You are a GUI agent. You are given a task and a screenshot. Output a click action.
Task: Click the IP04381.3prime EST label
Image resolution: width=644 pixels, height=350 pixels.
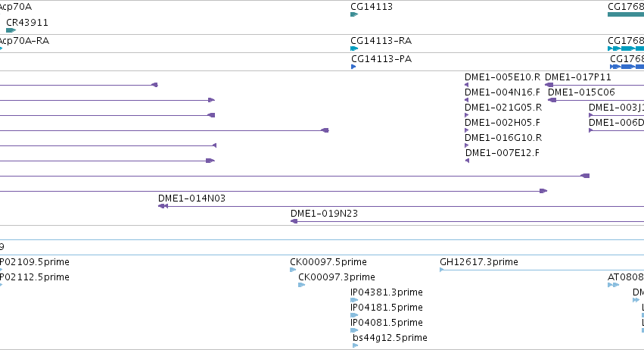387,292
